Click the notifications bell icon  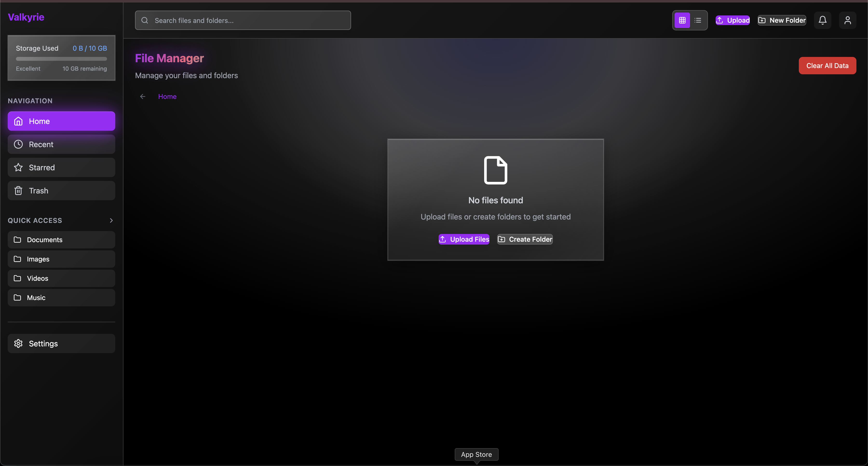tap(822, 20)
